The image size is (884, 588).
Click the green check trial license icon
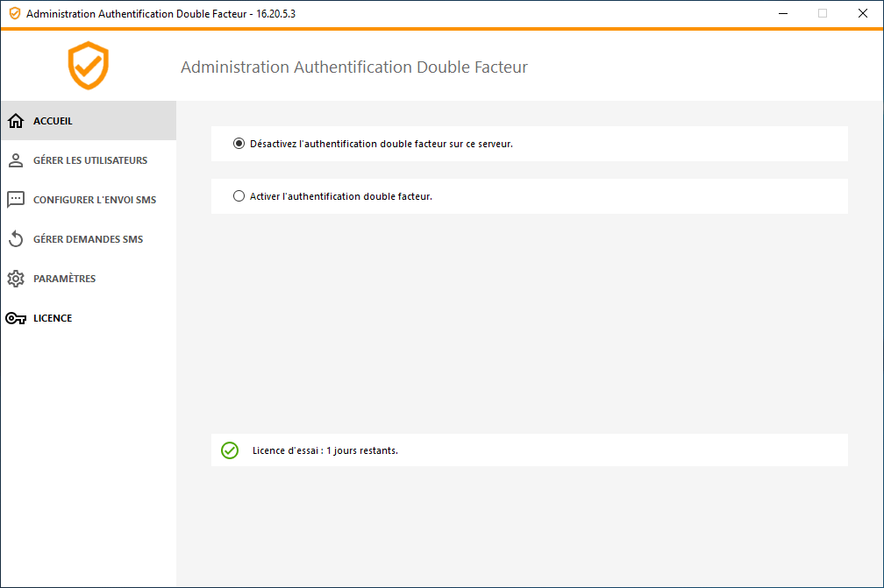[230, 450]
